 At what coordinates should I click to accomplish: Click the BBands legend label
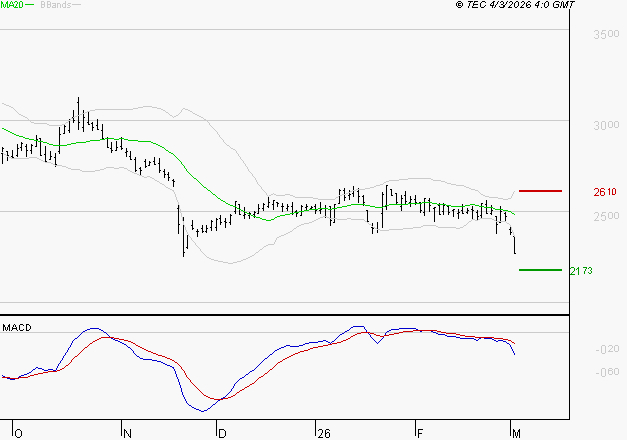(x=56, y=5)
